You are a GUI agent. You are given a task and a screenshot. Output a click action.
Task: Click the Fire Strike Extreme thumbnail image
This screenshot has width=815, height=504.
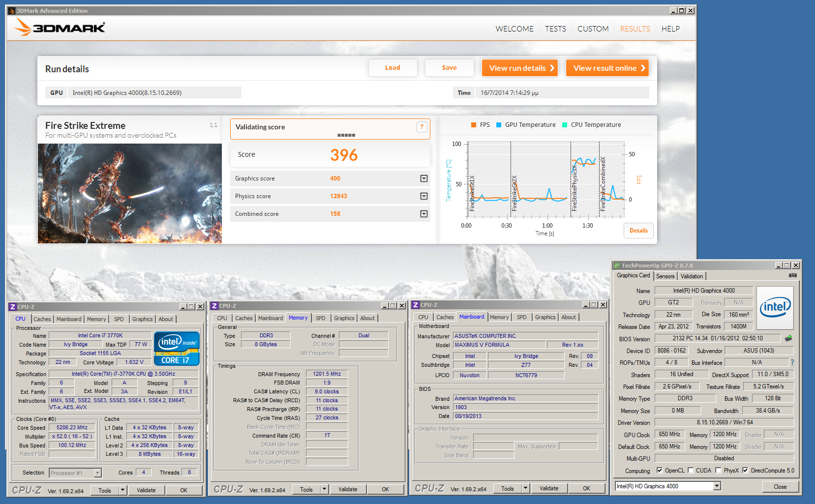pos(130,193)
